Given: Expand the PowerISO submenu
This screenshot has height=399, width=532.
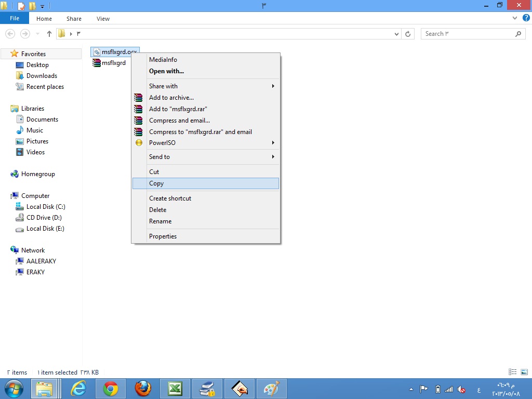Looking at the screenshot, I should tap(206, 143).
